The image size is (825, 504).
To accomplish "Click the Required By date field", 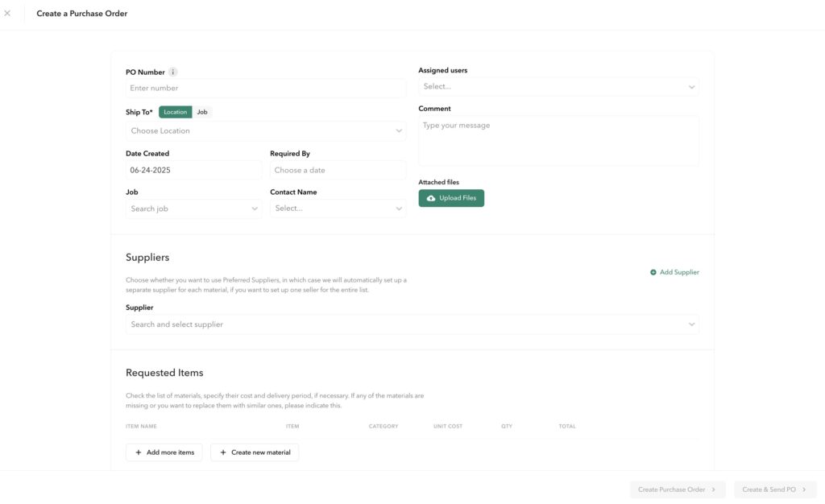I will click(x=338, y=170).
